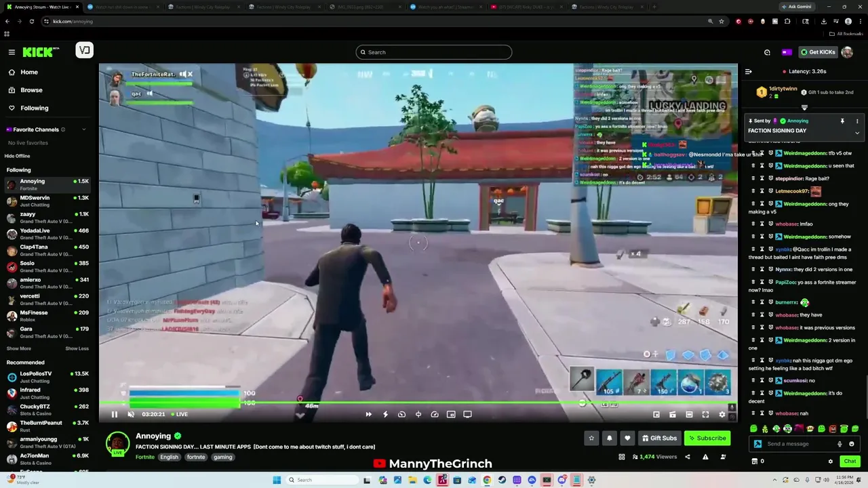Click Hide Offline toggle text
Screen dimensions: 868x488
18,156
